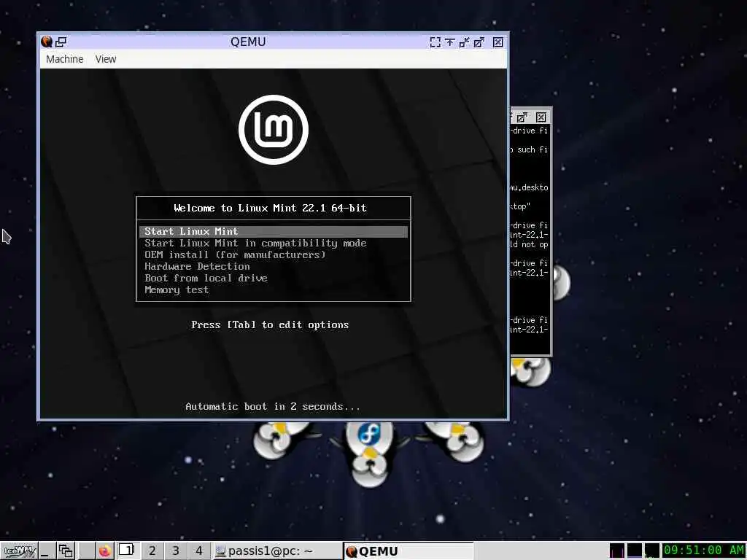Toggle fullscreen for the QEMU window
This screenshot has height=560, width=747.
pos(435,42)
